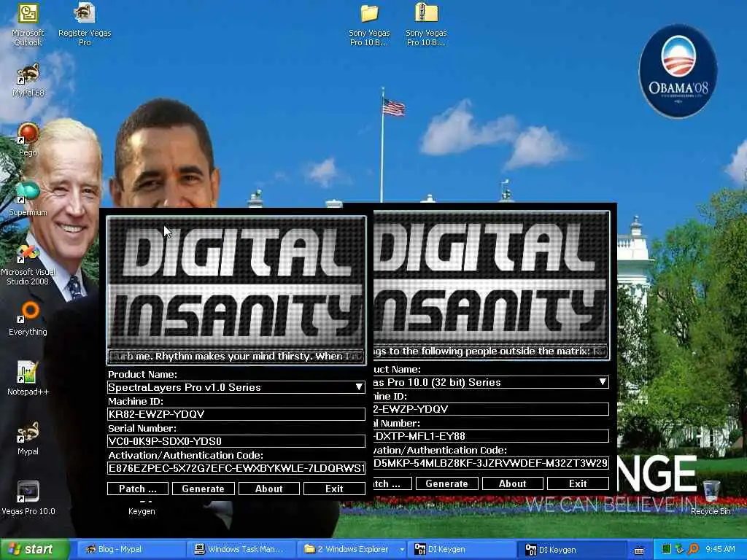Click Authentication Code field ending M32ZT3W29

click(491, 463)
